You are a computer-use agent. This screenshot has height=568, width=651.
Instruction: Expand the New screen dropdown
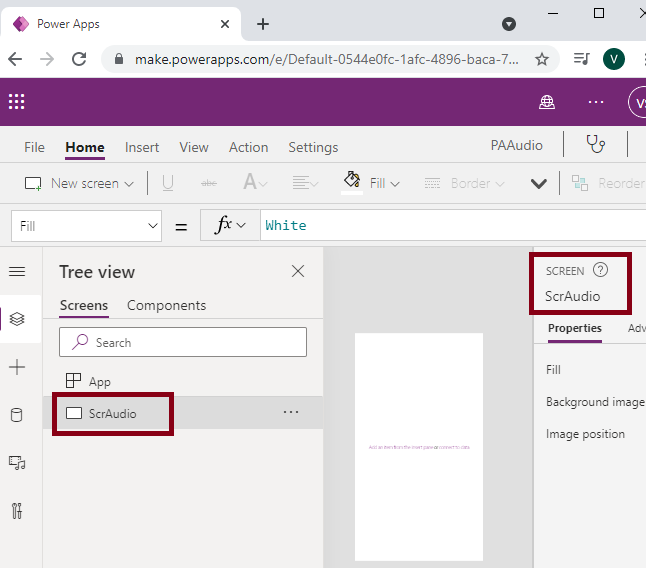pos(129,184)
